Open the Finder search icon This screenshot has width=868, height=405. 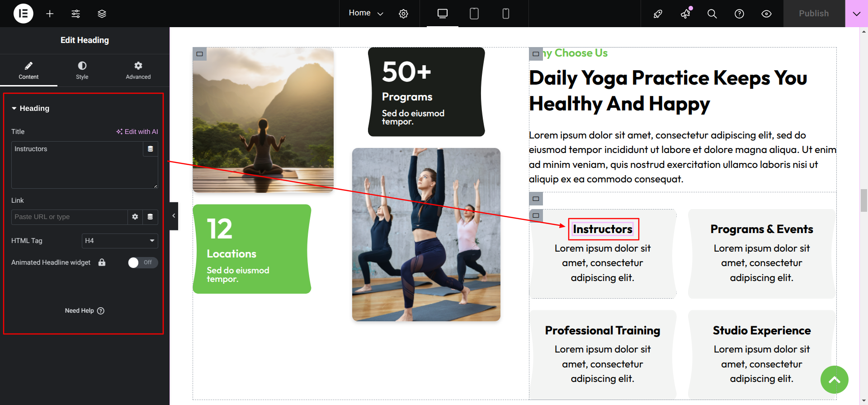712,14
